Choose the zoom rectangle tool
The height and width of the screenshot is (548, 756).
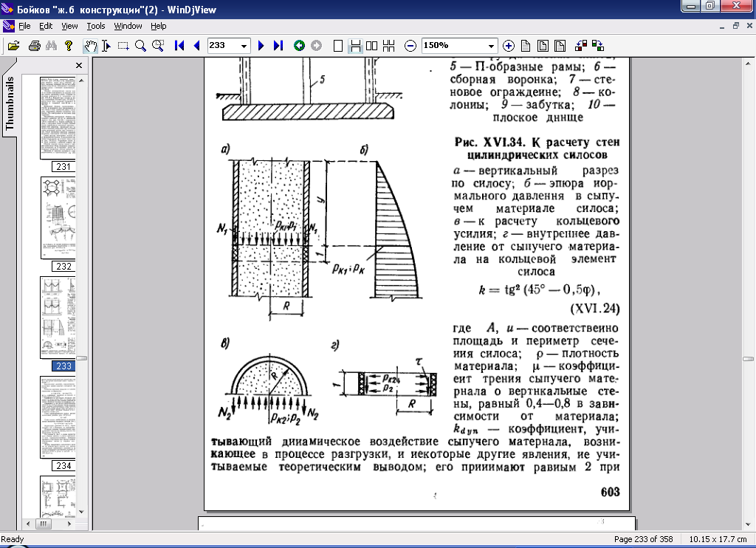point(158,46)
